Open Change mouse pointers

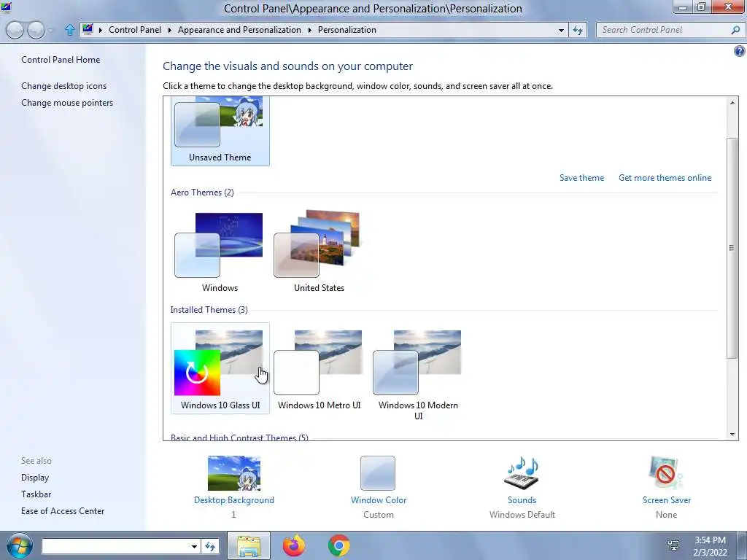pos(67,102)
